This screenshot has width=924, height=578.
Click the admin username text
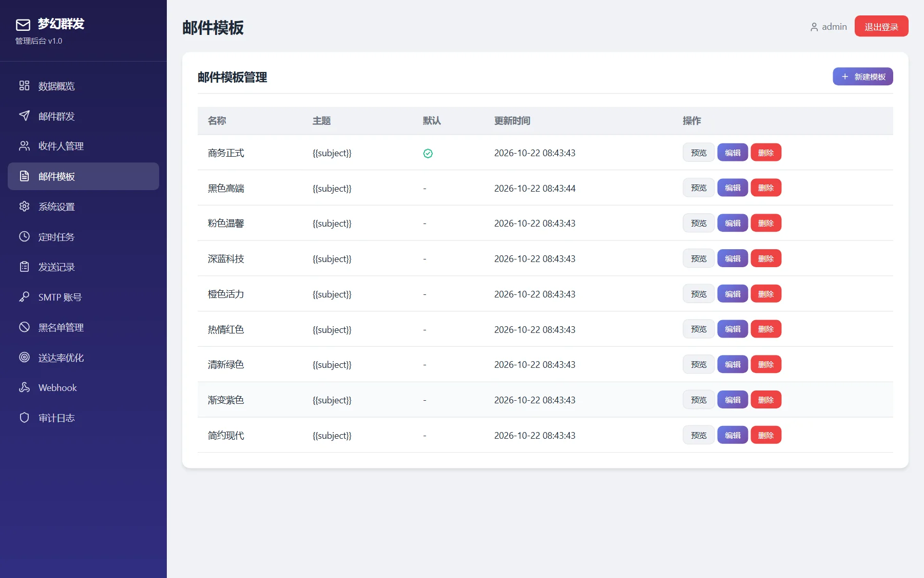(834, 27)
